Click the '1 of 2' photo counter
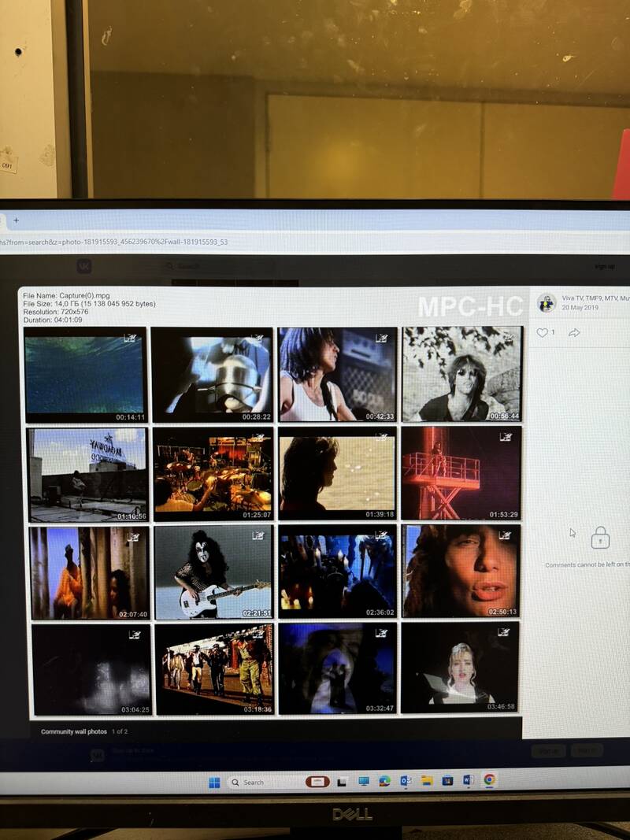The image size is (630, 840). [x=120, y=731]
